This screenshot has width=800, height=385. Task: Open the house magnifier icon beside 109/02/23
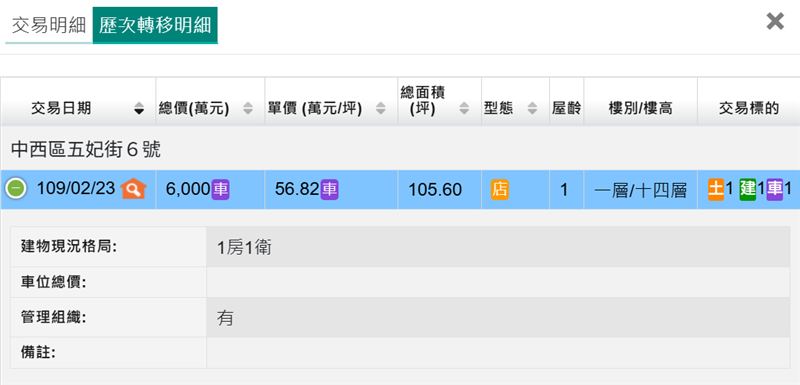[133, 189]
